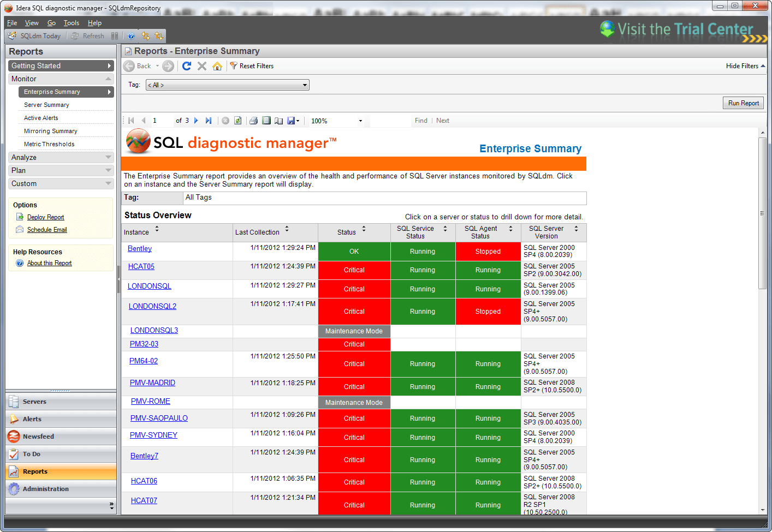Collapse the Monitor section
This screenshot has width=772, height=532.
[61, 79]
